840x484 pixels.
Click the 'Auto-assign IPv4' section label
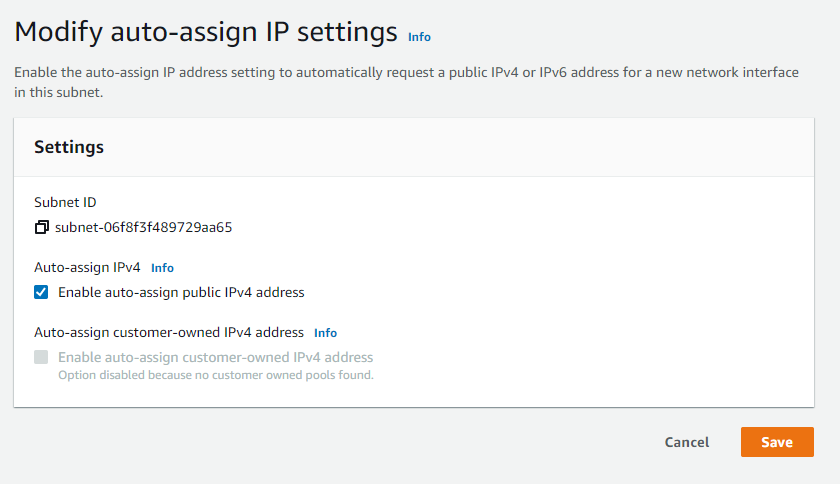pos(87,268)
